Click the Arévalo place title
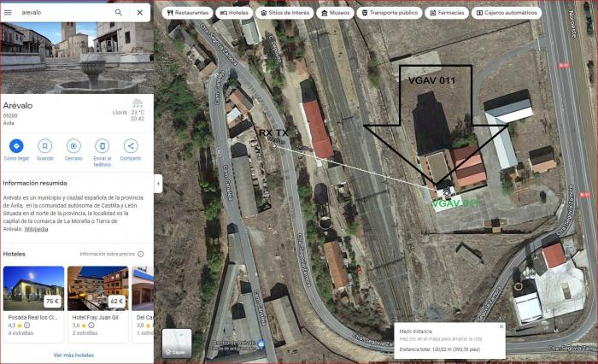Screen dimensions: 598x364 pos(18,106)
